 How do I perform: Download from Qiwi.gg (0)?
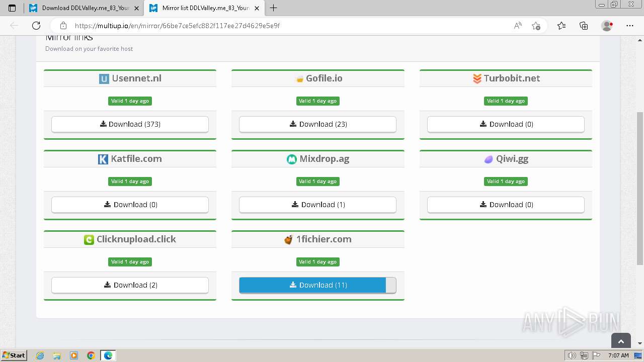point(506,205)
